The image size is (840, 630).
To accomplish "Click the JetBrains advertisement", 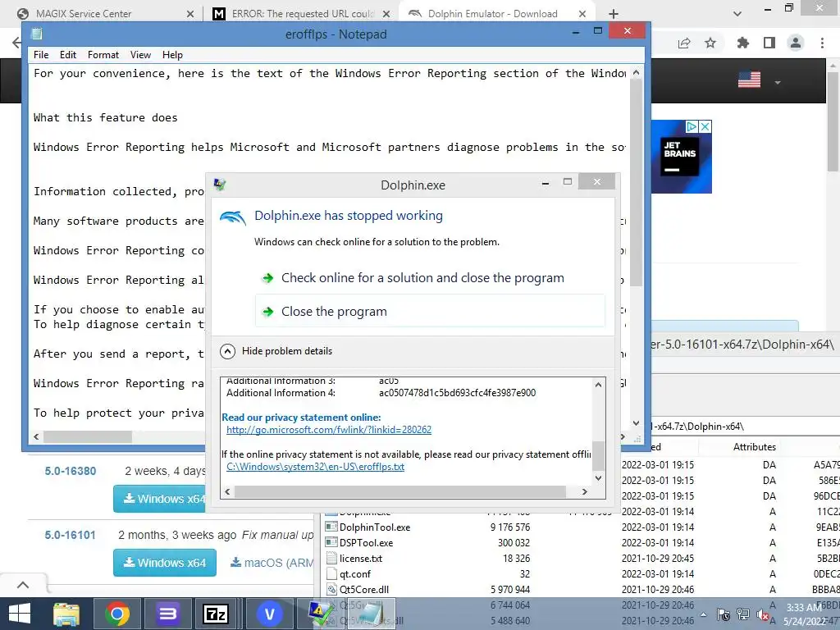I will pos(682,157).
